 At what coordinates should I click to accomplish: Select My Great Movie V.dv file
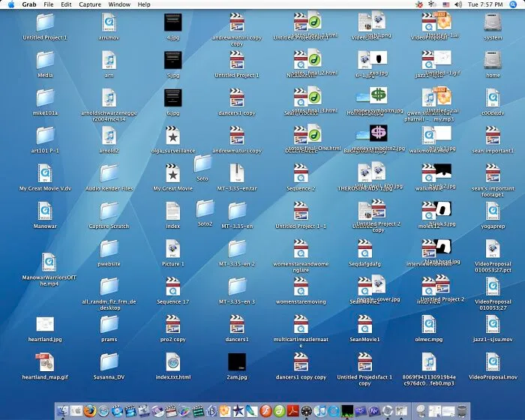coord(45,173)
